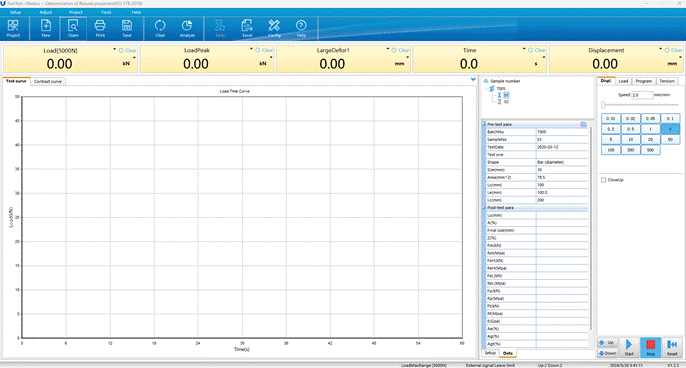Clear the Displacement readout
686x368 pixels.
(673, 50)
